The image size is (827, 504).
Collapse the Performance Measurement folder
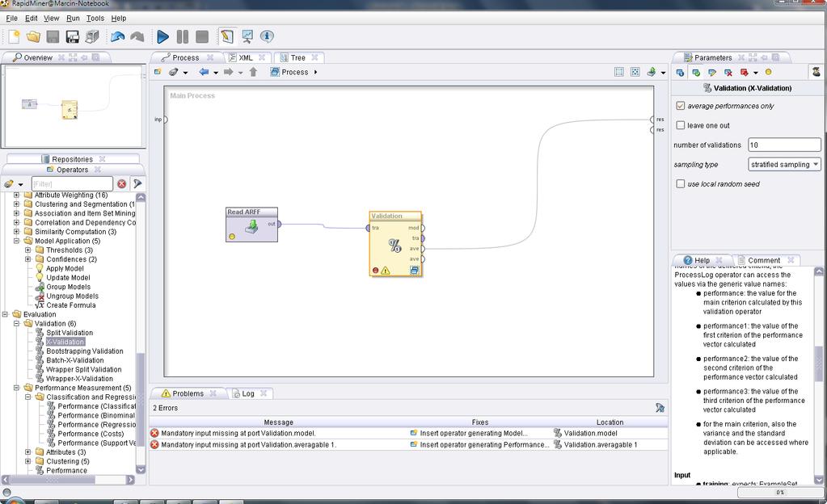pyautogui.click(x=16, y=388)
